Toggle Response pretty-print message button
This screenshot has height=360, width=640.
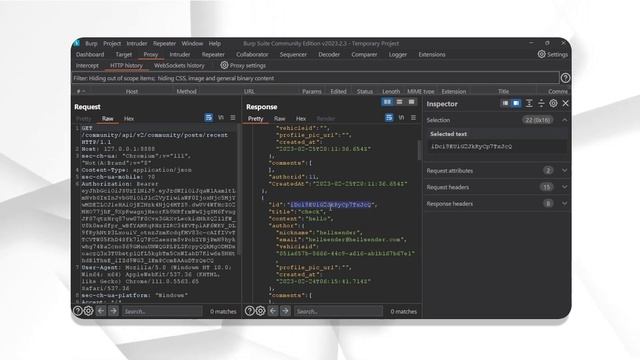coord(389,118)
